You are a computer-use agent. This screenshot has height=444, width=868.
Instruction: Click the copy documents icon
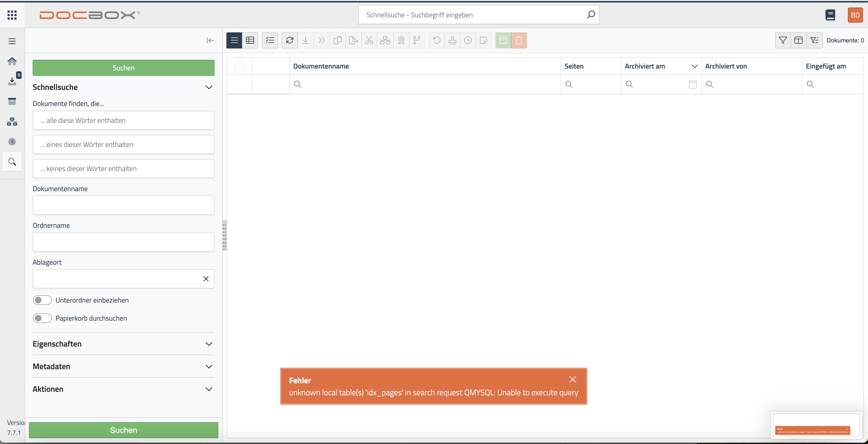click(x=338, y=40)
